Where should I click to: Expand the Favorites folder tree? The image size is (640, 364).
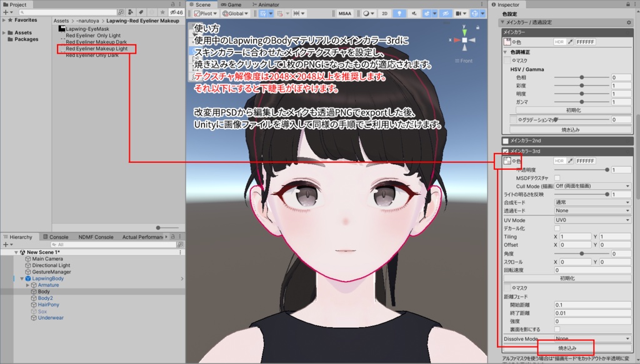4,20
